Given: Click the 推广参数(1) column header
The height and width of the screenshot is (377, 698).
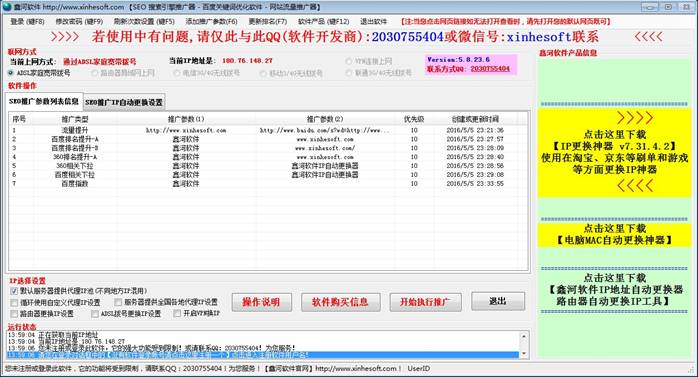Looking at the screenshot, I should pyautogui.click(x=186, y=119).
